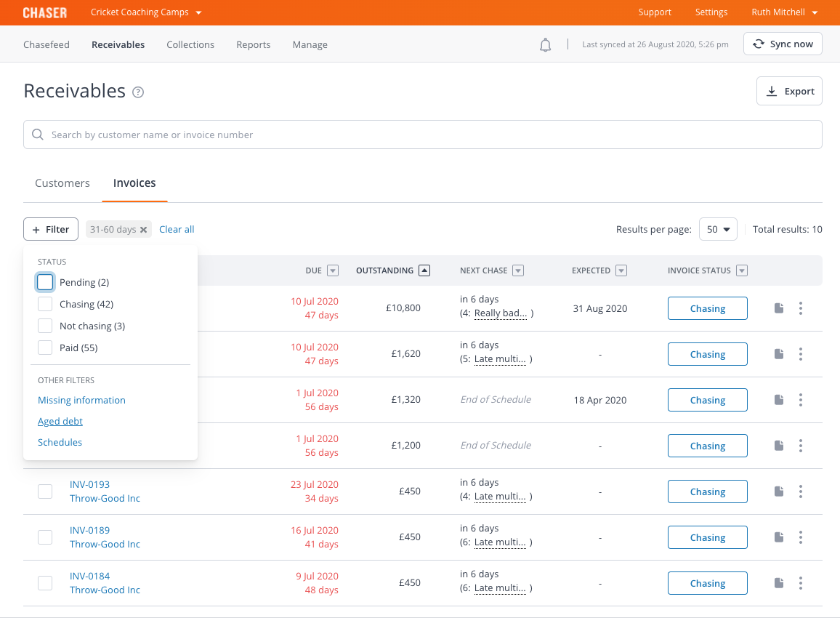The width and height of the screenshot is (840, 618).
Task: Click the help icon beside Receivables
Action: (x=138, y=92)
